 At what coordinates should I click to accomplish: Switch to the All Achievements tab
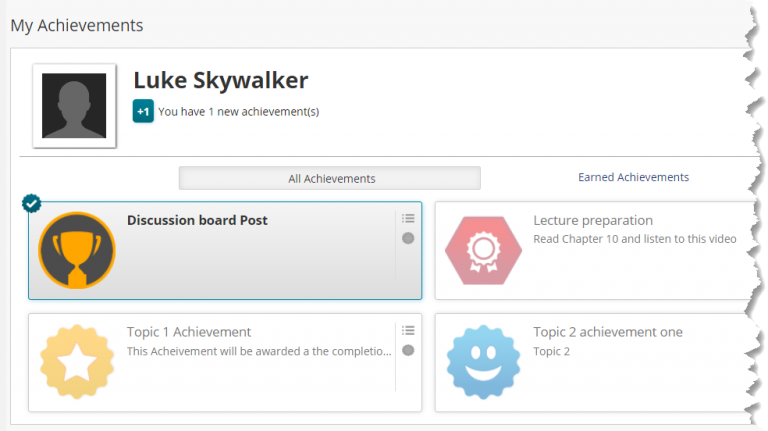[x=330, y=178]
